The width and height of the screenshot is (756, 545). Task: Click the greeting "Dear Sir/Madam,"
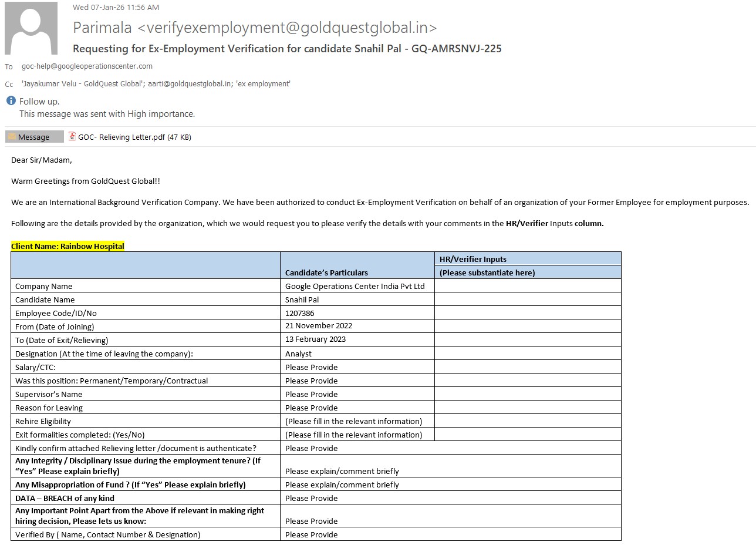coord(42,160)
